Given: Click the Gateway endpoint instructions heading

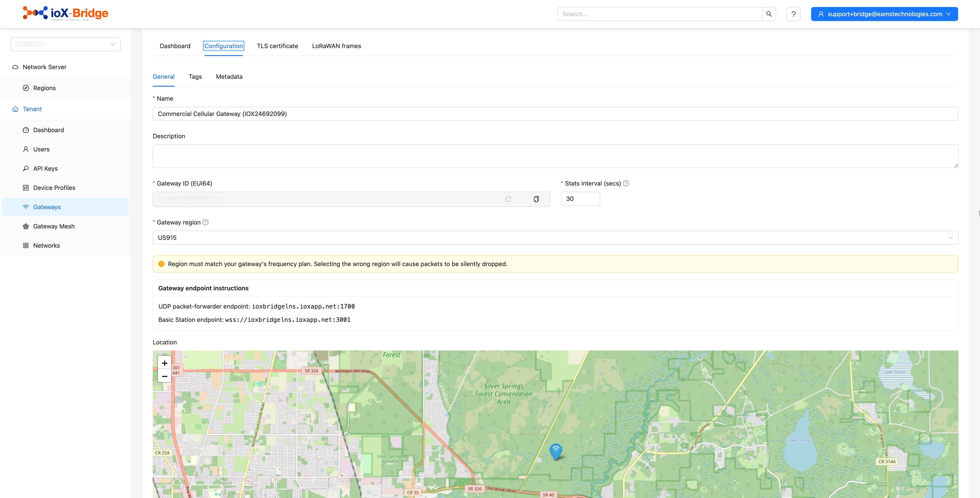Looking at the screenshot, I should pyautogui.click(x=203, y=288).
